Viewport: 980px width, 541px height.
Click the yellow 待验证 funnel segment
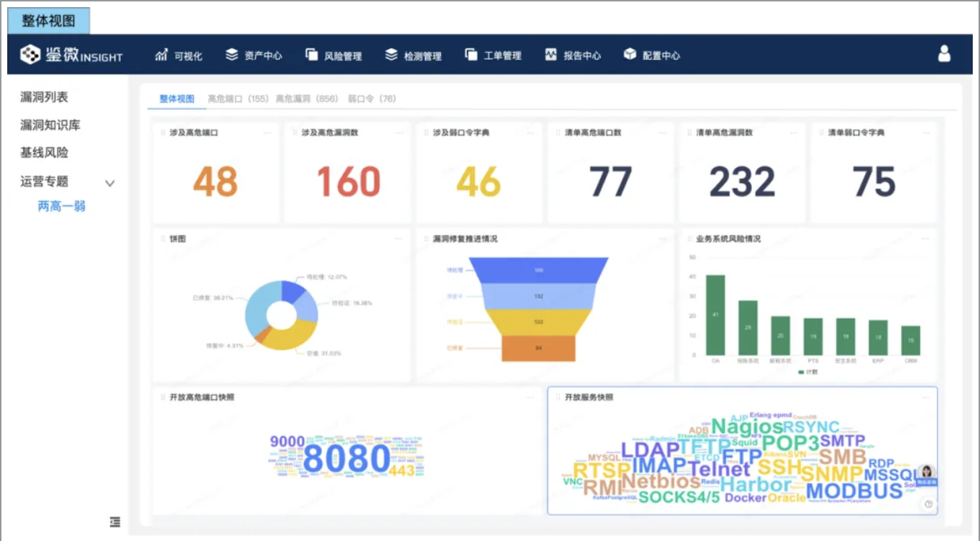[x=538, y=322]
